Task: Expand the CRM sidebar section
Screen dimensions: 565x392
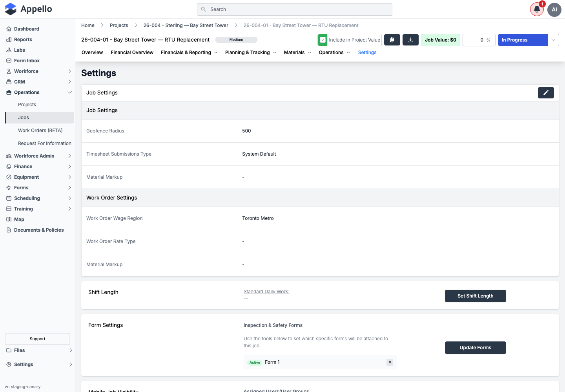Action: [69, 82]
